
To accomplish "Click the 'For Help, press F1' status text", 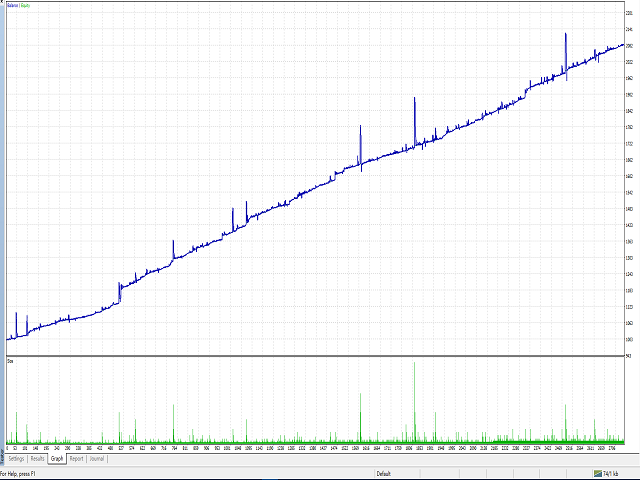I will 18,474.
